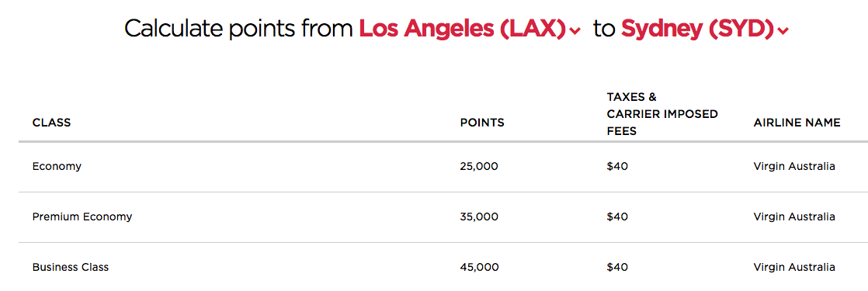Click the 45,000 points value
The image size is (868, 291).
tap(479, 267)
